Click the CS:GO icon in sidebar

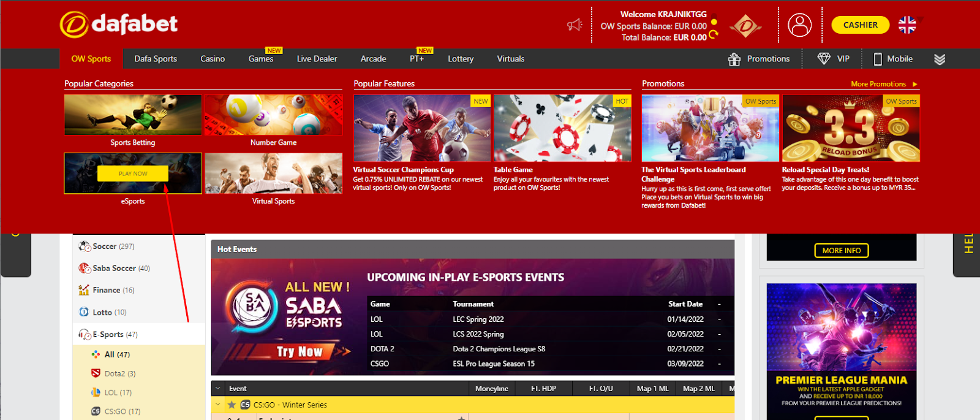click(x=96, y=411)
